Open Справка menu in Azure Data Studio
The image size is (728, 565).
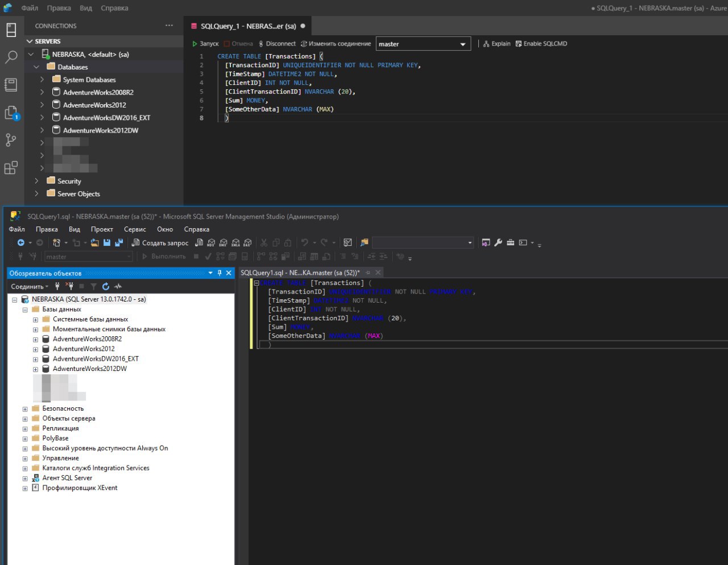coord(114,8)
